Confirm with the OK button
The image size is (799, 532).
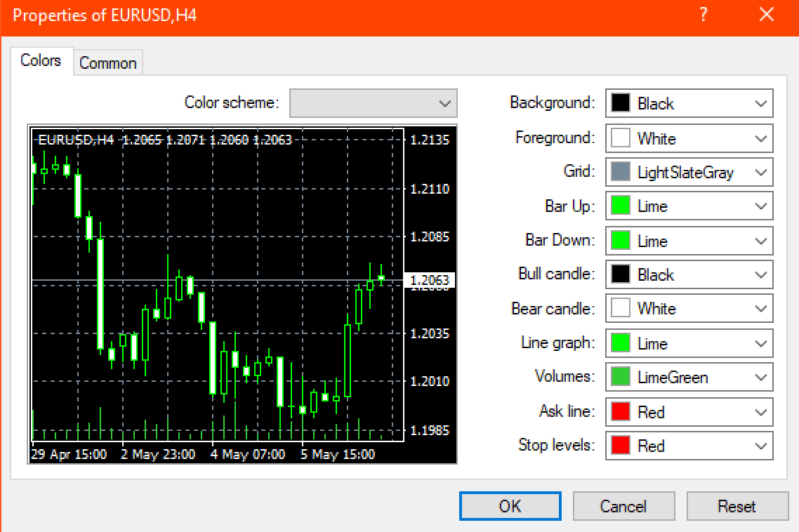tap(510, 506)
